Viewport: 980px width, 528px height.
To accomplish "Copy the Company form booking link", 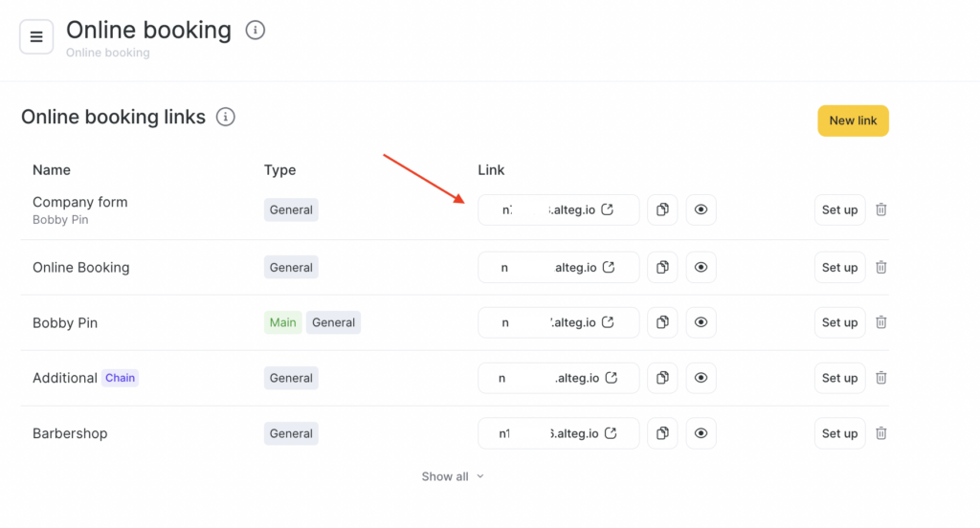I will click(662, 210).
